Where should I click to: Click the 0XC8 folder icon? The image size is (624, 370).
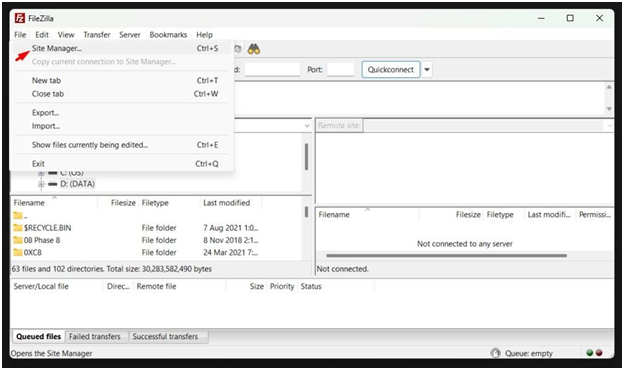pyautogui.click(x=18, y=252)
